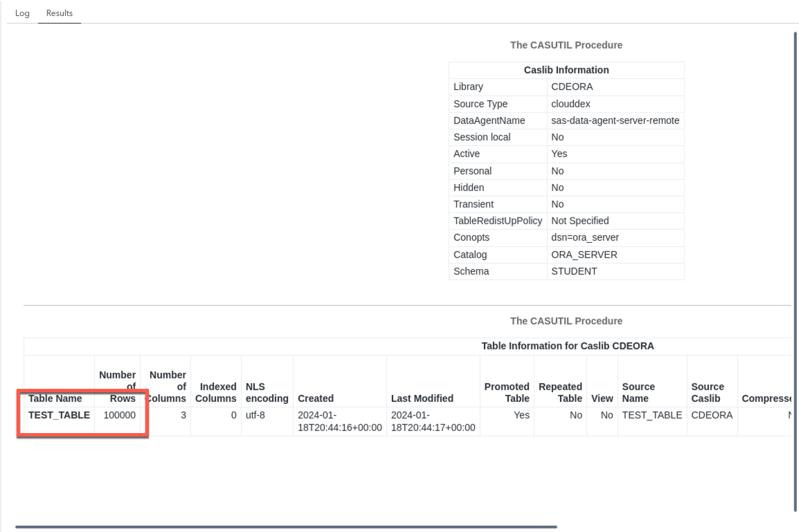Click the Caslib Information table heading
This screenshot has height=532, width=799.
pos(566,70)
